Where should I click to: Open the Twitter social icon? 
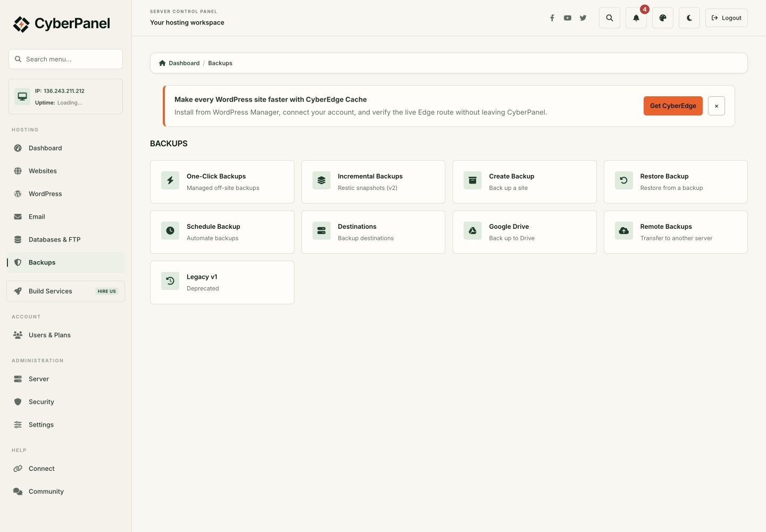click(583, 18)
